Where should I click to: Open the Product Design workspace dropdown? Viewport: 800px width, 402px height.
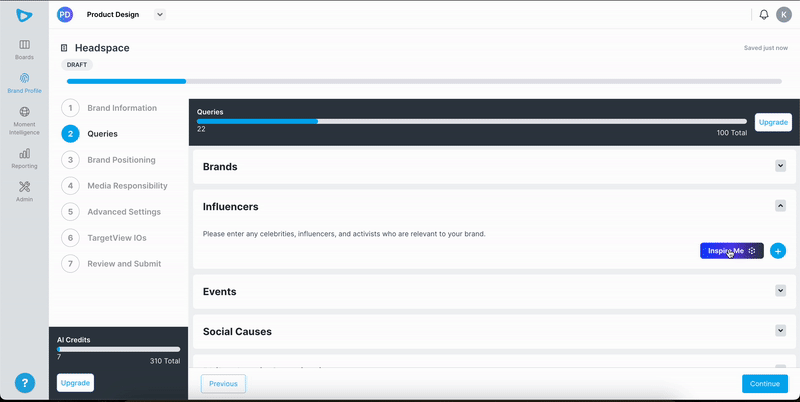pyautogui.click(x=160, y=14)
